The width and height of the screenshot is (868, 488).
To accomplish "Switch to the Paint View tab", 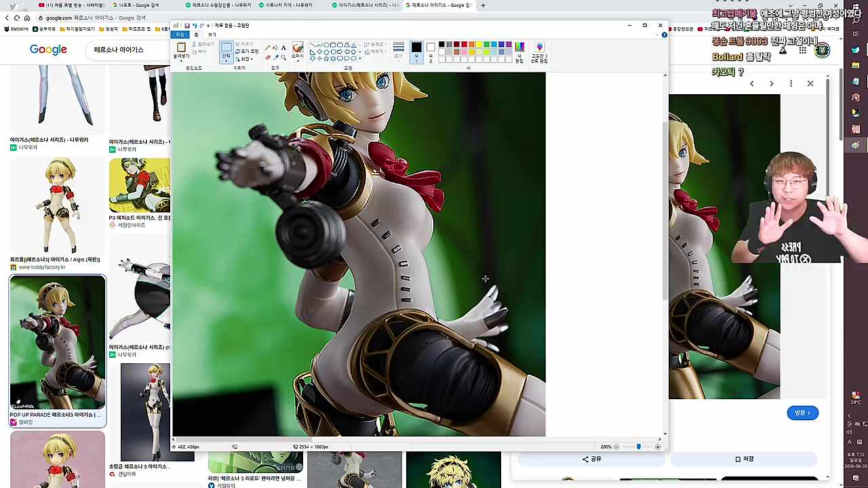I will [x=212, y=35].
